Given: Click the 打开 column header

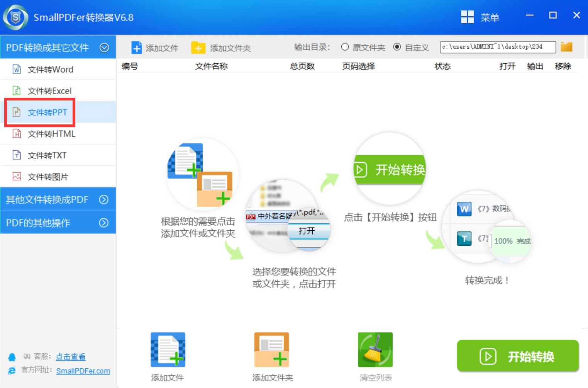Looking at the screenshot, I should (507, 66).
